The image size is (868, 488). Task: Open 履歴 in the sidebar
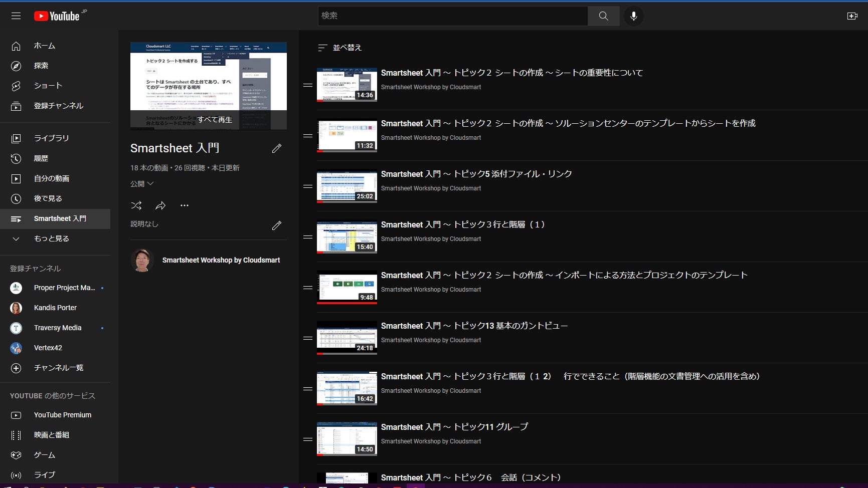[x=55, y=158]
